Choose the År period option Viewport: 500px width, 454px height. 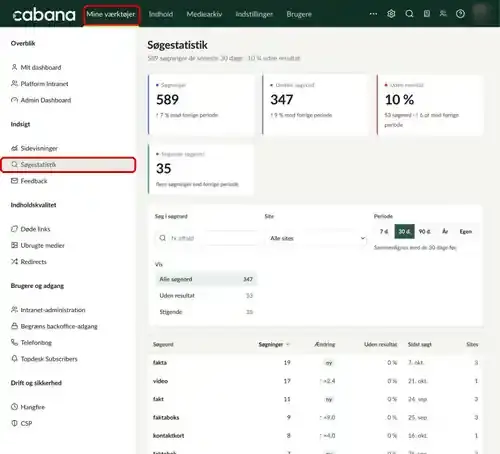(x=445, y=231)
